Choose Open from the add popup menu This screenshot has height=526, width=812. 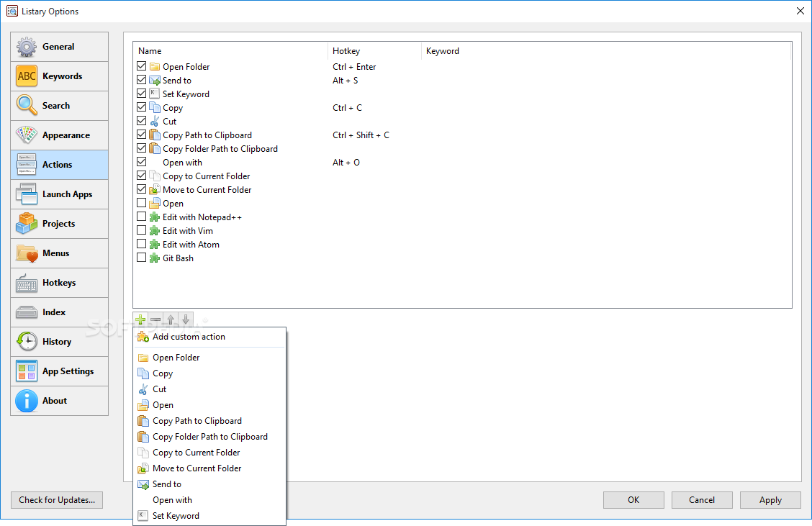click(209, 405)
